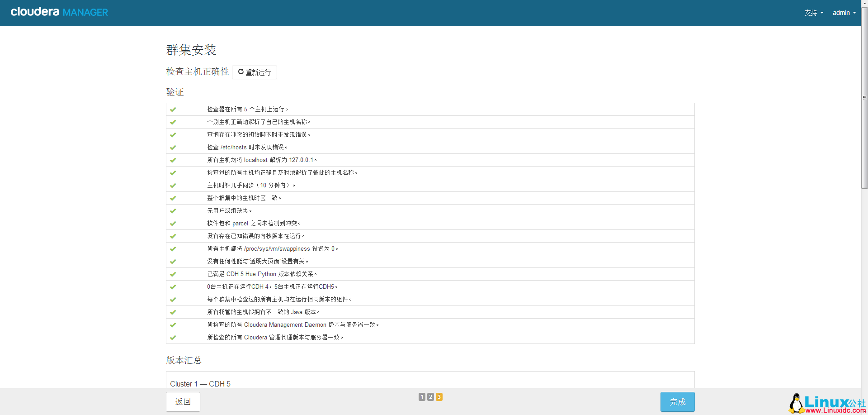This screenshot has height=415, width=868.
Task: Click checkmark for host clock sync row
Action: 173,186
